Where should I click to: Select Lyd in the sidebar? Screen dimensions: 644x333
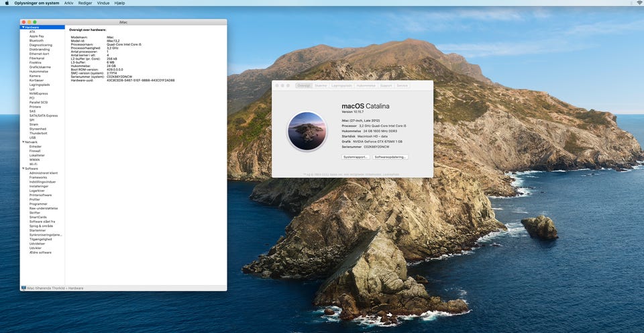click(x=32, y=89)
